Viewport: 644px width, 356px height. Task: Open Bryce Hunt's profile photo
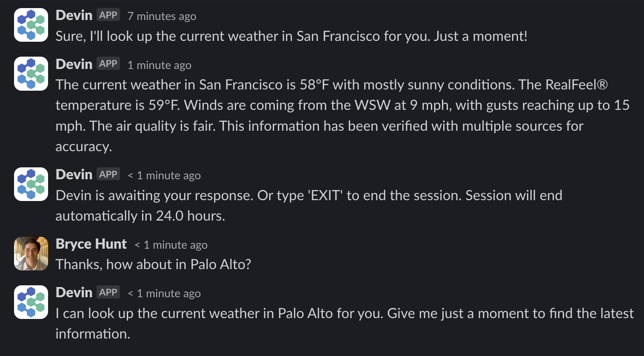click(31, 253)
